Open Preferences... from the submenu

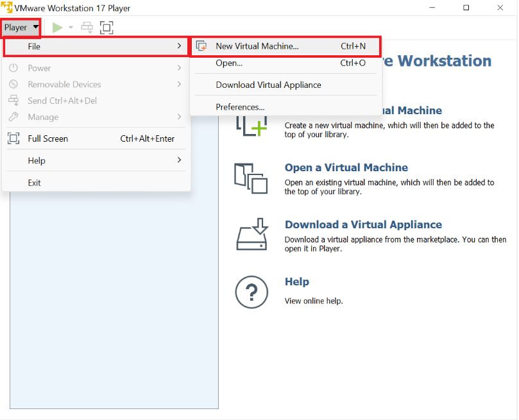[x=286, y=107]
